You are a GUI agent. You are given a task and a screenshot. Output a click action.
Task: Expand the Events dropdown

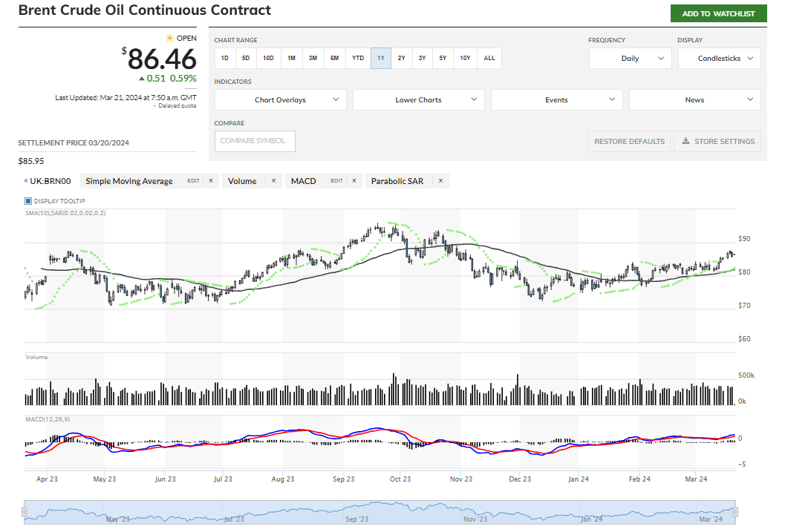557,100
